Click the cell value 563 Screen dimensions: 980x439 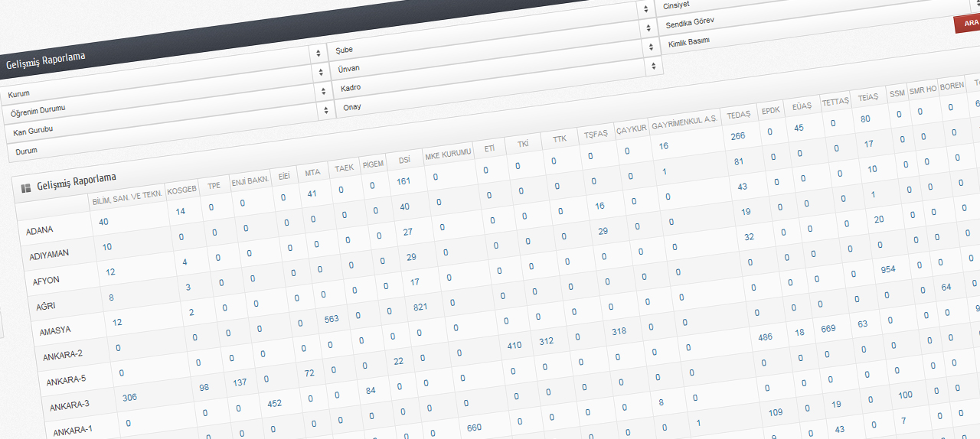332,319
